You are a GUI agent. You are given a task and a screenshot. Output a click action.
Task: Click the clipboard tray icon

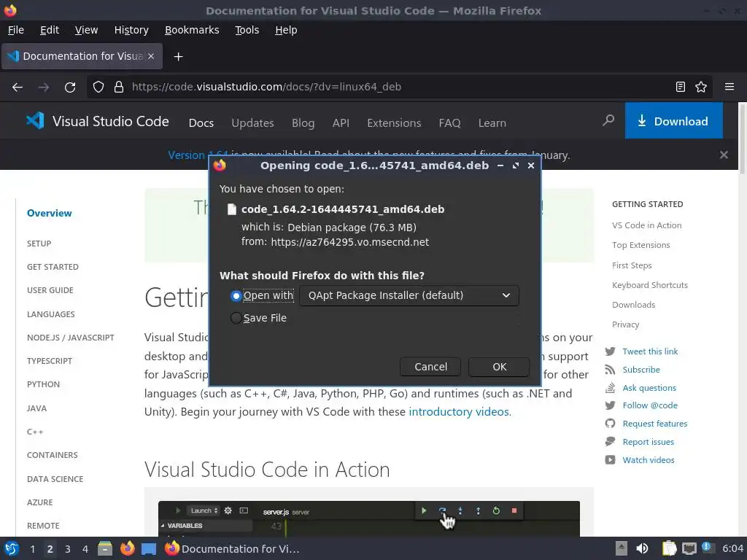[669, 548]
